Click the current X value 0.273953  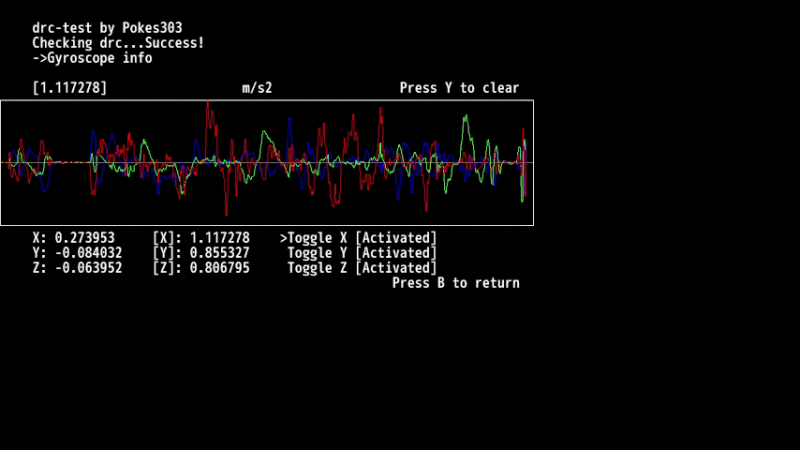[85, 238]
